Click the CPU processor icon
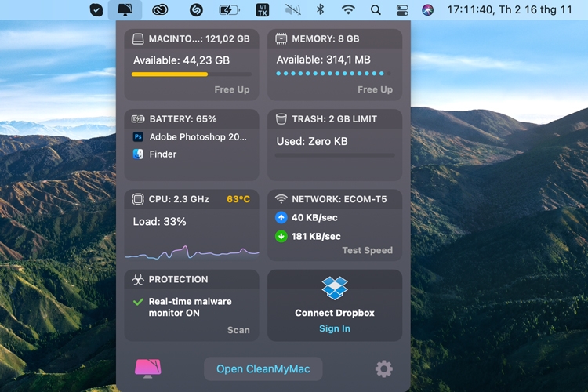 click(x=138, y=199)
